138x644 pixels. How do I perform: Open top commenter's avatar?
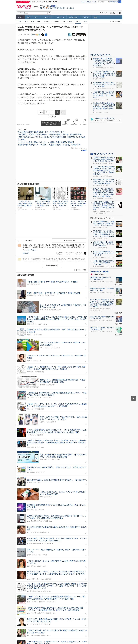click(x=19, y=245)
